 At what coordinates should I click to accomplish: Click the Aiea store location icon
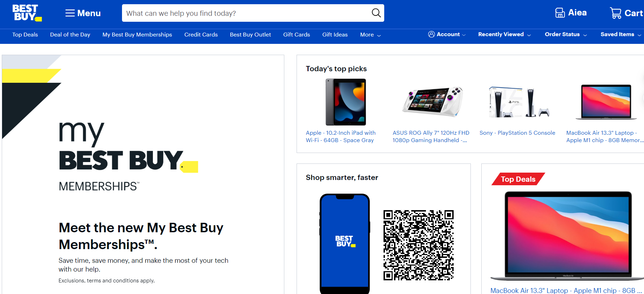coord(560,13)
